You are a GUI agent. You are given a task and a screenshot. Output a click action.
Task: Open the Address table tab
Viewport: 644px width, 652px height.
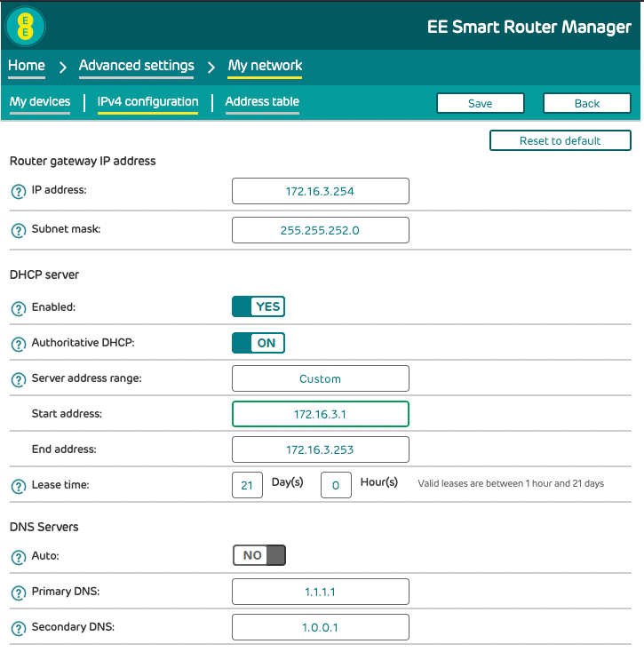[x=262, y=102]
